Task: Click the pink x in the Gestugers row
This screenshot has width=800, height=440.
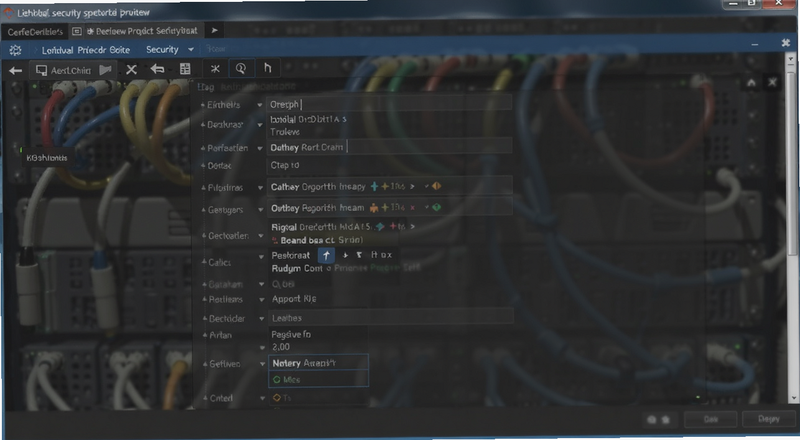Action: (x=412, y=208)
